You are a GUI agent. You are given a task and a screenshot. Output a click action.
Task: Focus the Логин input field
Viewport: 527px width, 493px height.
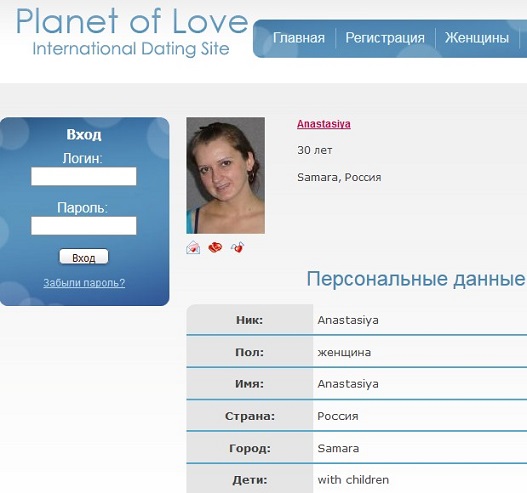tap(84, 176)
